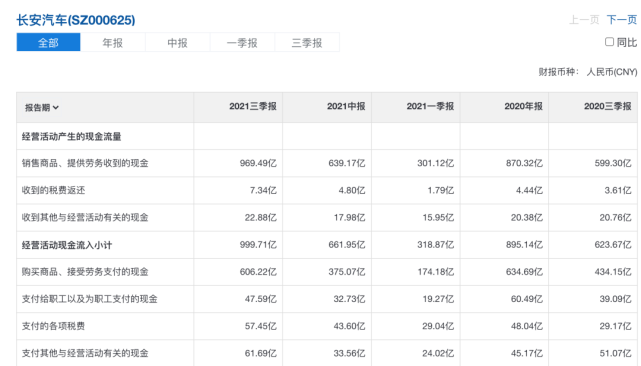Screen dimensions: 641x366
Task: Toggle the 同比 checkbox
Action: pos(609,42)
